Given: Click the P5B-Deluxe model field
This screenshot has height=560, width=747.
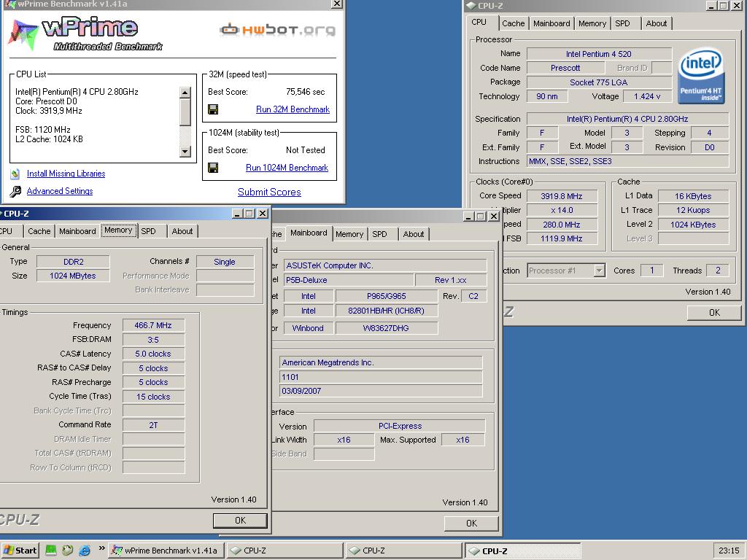Looking at the screenshot, I should (x=348, y=280).
